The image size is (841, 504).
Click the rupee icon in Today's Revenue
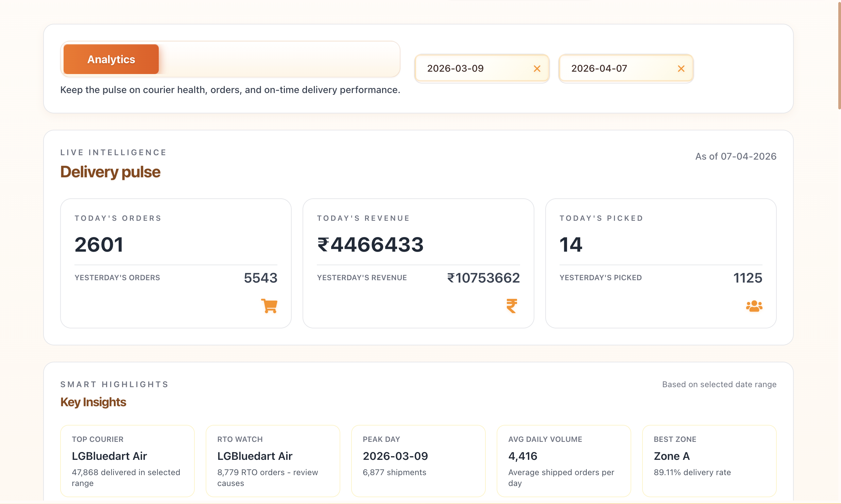pos(512,306)
